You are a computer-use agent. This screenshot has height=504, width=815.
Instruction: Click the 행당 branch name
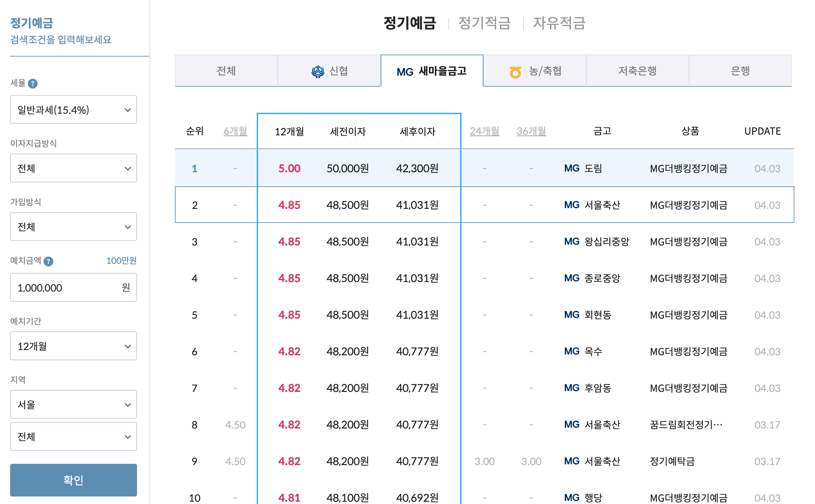pyautogui.click(x=593, y=498)
